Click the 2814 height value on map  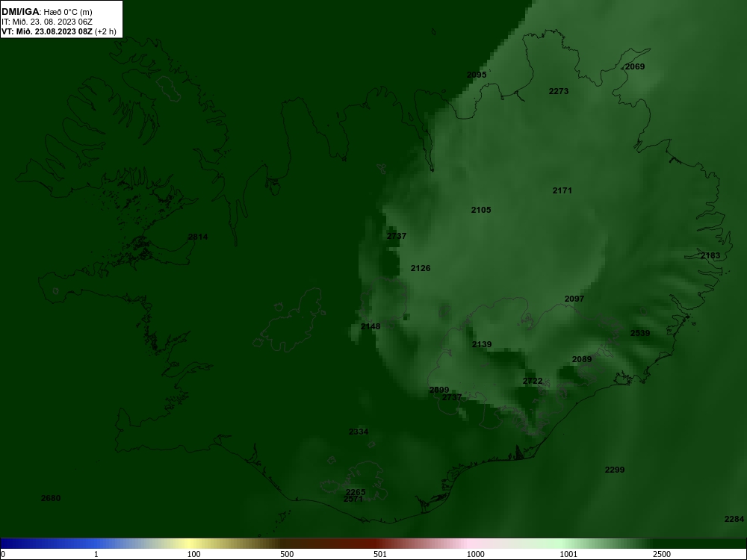[198, 237]
